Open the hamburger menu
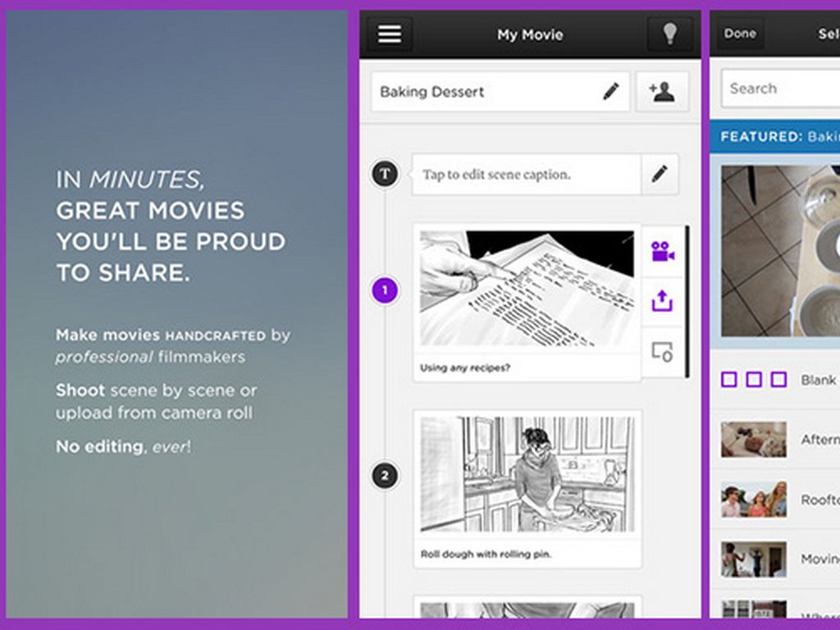 tap(390, 34)
